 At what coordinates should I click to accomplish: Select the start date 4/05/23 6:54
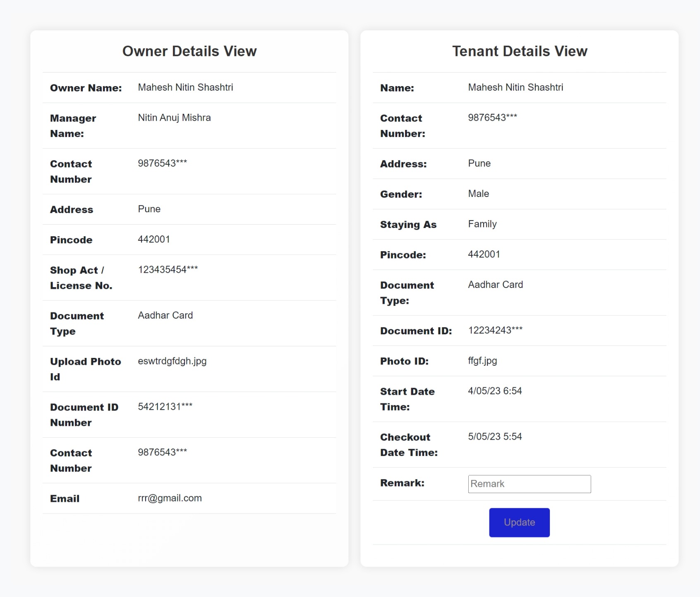(x=495, y=391)
